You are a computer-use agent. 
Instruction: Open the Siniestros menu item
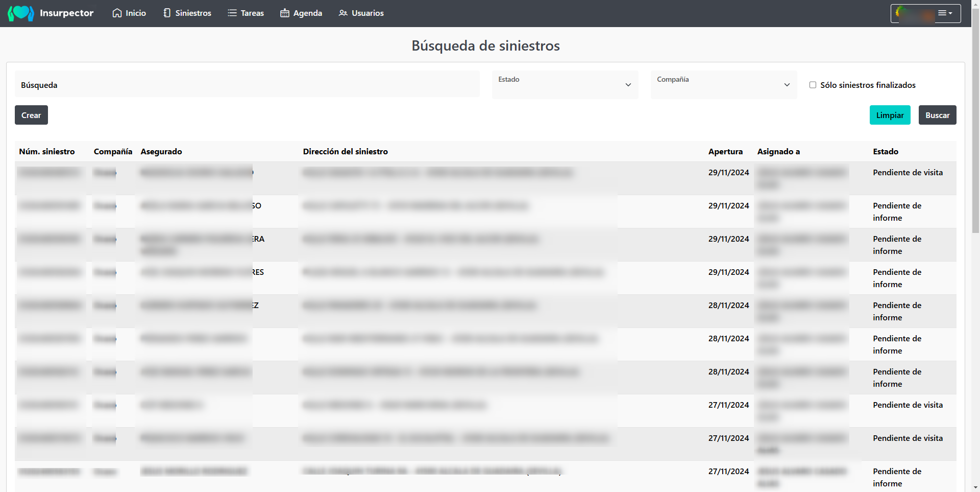click(187, 13)
